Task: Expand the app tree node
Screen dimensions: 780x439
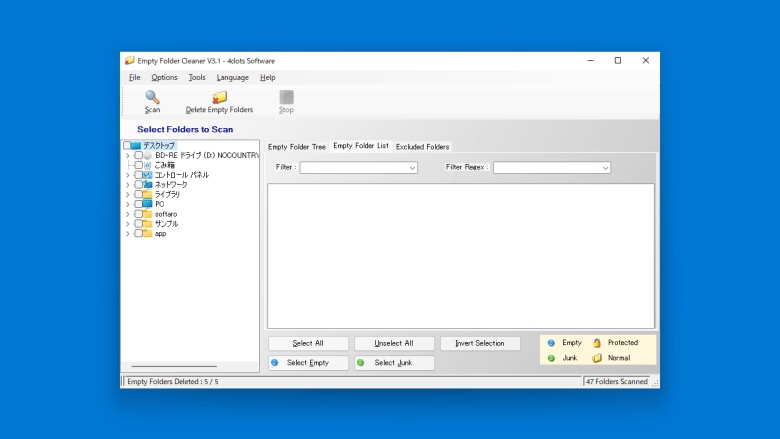Action: coord(128,234)
